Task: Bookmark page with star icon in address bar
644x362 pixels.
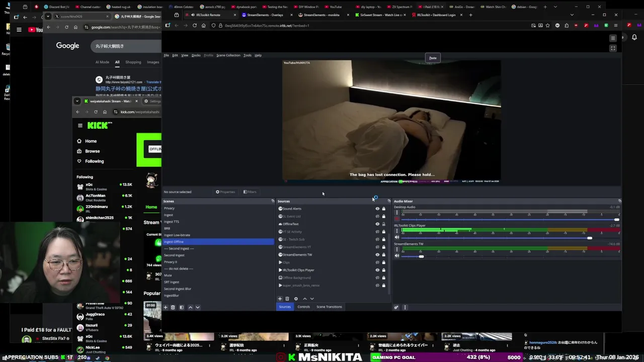Action: coord(548,26)
